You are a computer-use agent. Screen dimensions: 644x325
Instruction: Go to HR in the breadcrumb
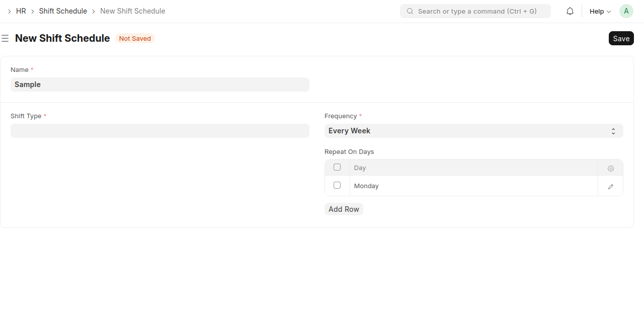click(21, 11)
